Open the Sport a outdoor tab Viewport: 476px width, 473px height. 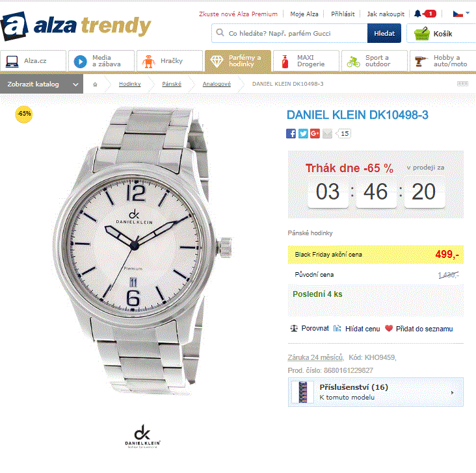coord(375,60)
